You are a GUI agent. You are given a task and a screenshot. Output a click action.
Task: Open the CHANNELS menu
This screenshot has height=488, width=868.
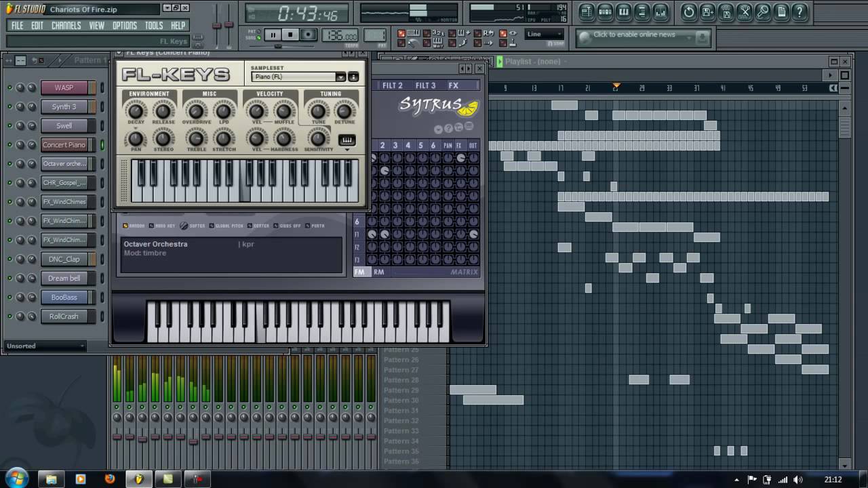coord(66,26)
